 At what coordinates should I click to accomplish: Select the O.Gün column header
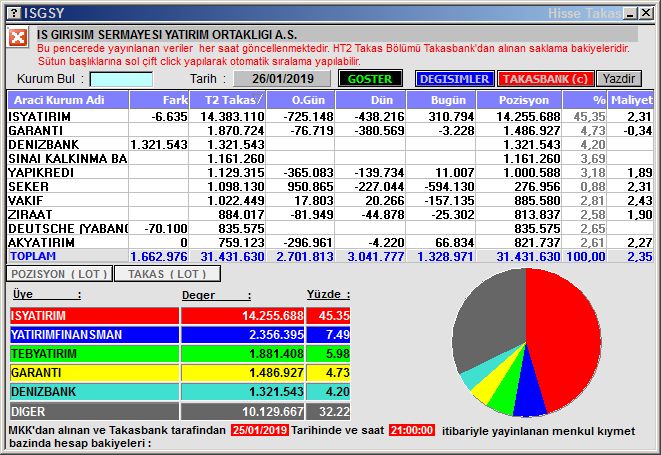[x=301, y=100]
